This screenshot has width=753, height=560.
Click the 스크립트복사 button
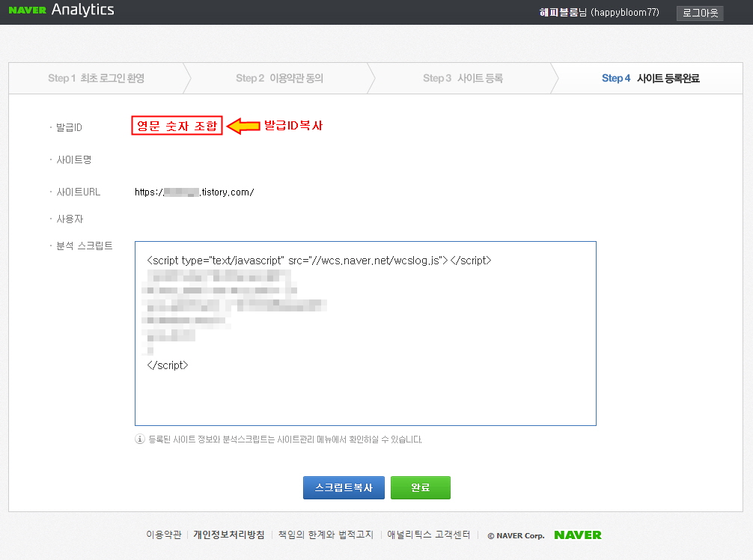tap(344, 487)
